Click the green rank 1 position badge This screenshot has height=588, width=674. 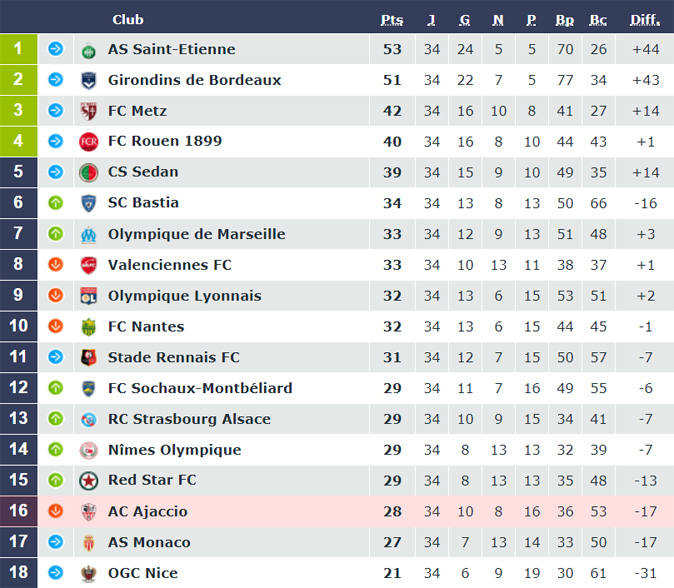[18, 49]
